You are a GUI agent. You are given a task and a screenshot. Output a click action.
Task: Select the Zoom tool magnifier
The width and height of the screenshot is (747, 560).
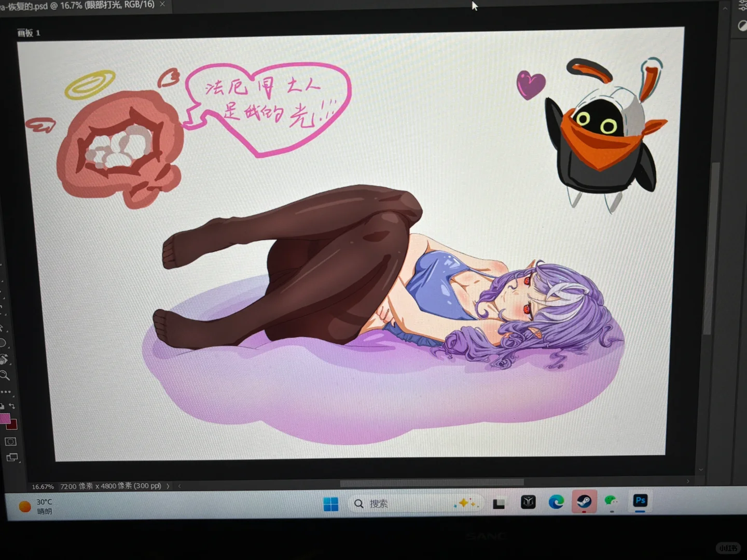tap(5, 375)
